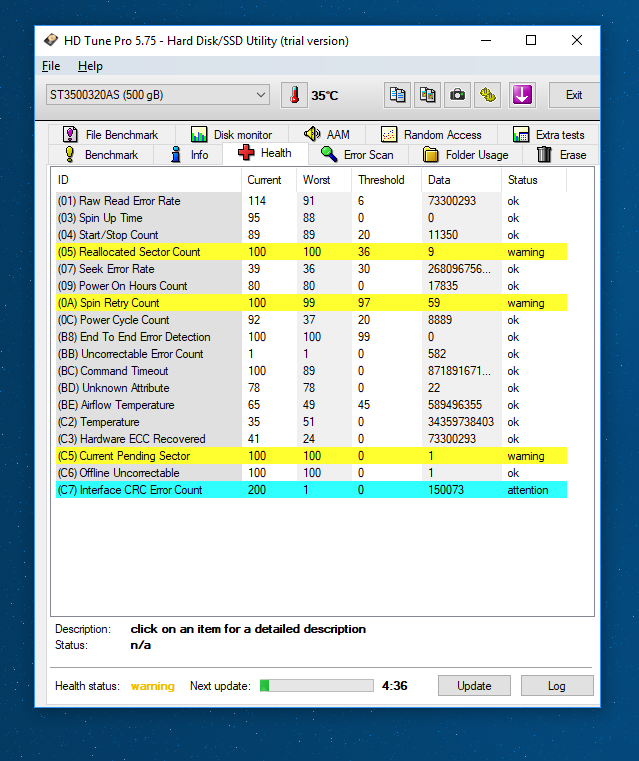Switch to the Info tab
639x761 pixels.
[x=189, y=155]
